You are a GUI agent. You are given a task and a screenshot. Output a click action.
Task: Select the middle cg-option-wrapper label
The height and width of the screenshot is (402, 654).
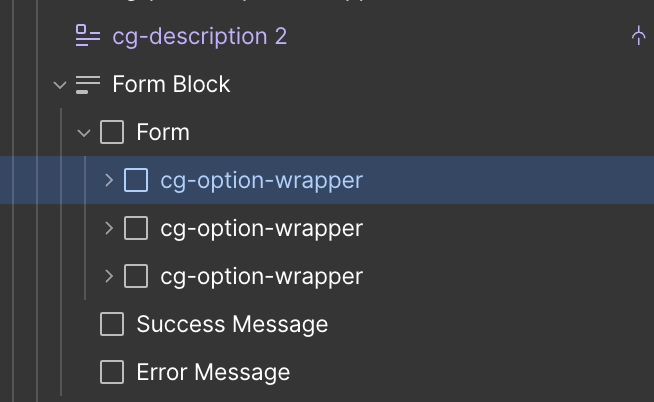click(261, 228)
